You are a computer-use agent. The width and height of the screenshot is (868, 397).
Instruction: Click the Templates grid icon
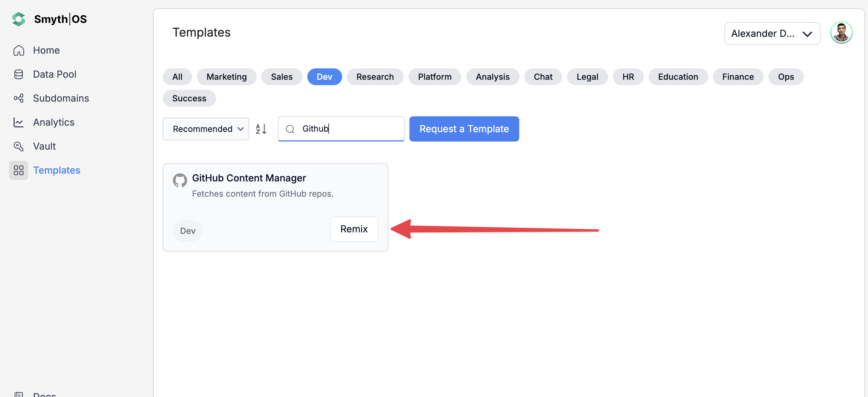(x=19, y=170)
